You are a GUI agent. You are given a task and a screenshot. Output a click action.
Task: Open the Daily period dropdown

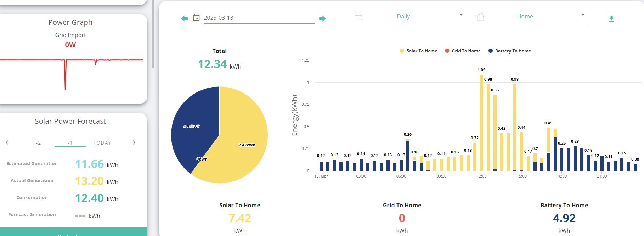pos(408,17)
